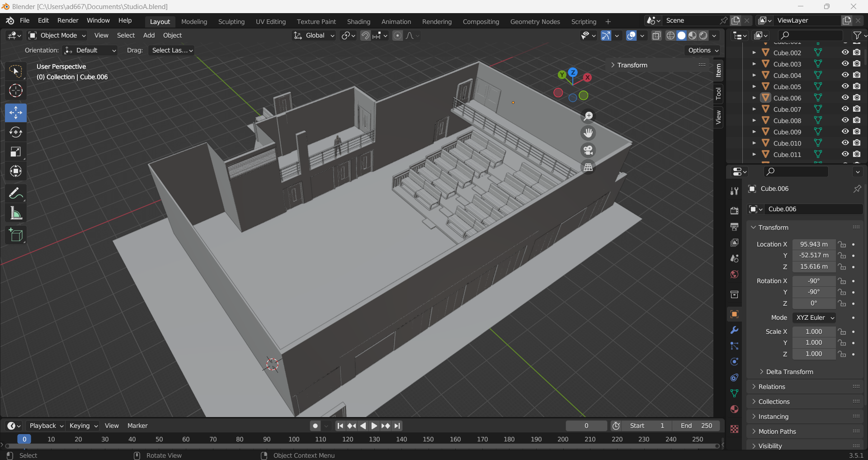This screenshot has width=868, height=460.
Task: Lock Location X property
Action: (x=842, y=244)
